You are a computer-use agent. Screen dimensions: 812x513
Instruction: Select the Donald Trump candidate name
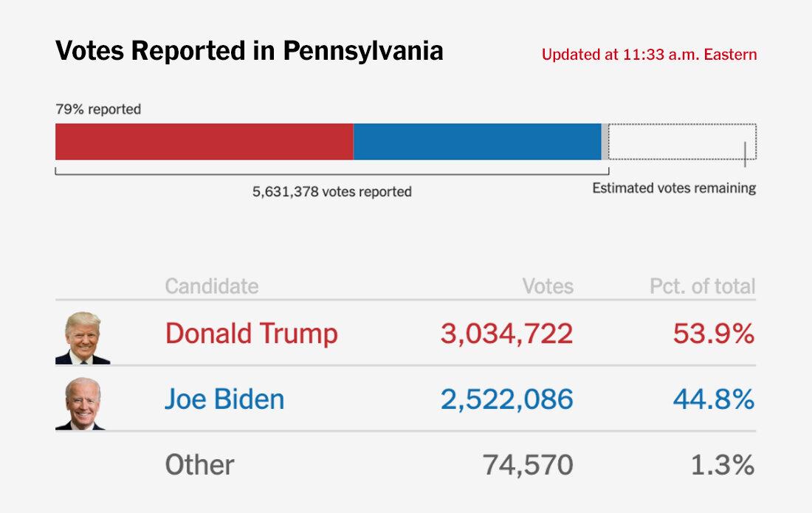(251, 334)
